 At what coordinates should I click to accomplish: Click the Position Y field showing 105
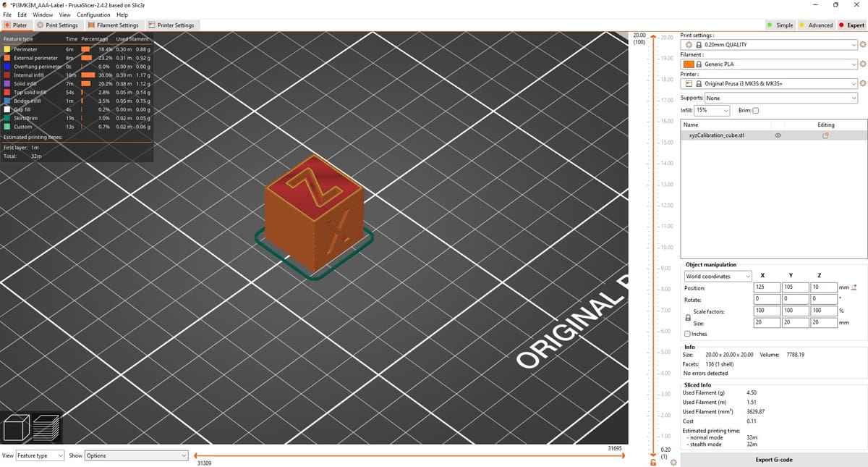coord(794,288)
